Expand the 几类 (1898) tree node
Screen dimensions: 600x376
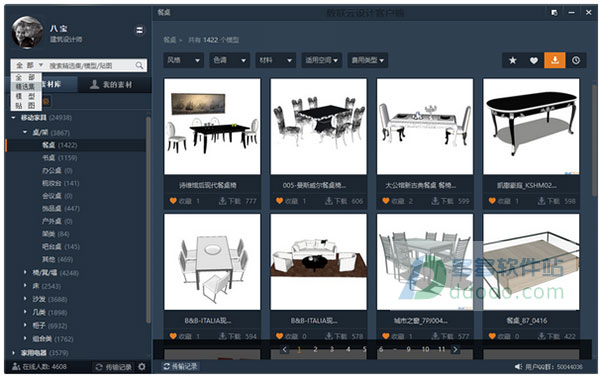pyautogui.click(x=25, y=312)
